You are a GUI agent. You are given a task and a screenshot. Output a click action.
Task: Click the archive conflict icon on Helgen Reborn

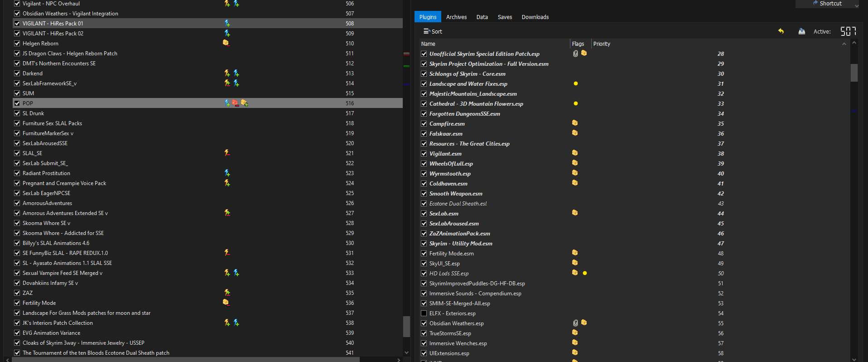(x=226, y=43)
